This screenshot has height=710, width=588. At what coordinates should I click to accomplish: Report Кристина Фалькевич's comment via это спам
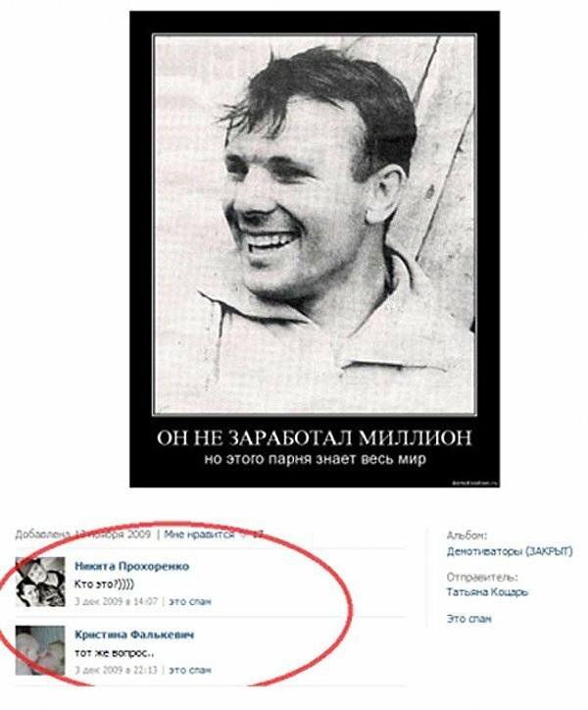[x=190, y=670]
